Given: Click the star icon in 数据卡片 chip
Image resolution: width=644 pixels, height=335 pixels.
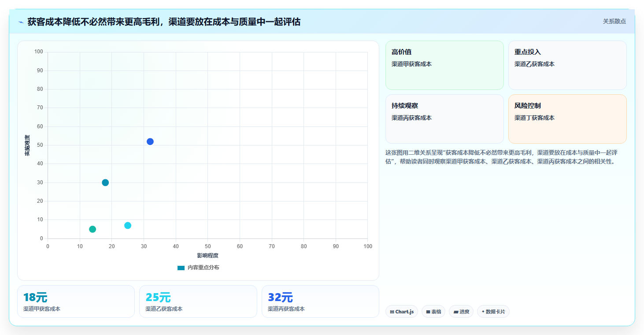Looking at the screenshot, I should (x=483, y=312).
